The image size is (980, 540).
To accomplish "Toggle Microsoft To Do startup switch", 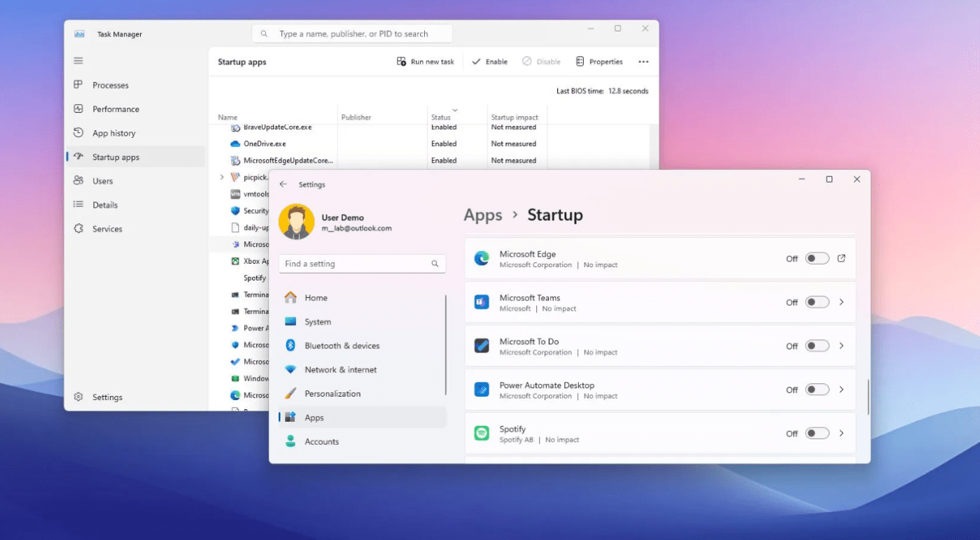I will [816, 346].
